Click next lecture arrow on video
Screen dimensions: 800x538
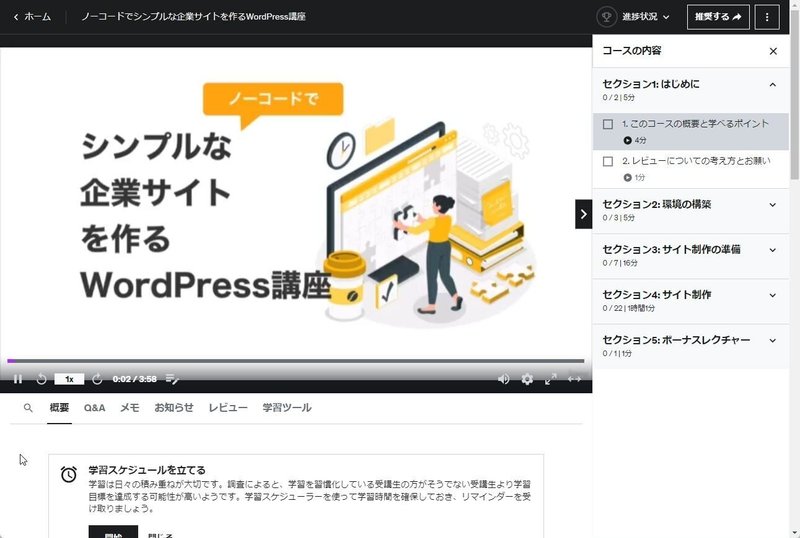584,214
